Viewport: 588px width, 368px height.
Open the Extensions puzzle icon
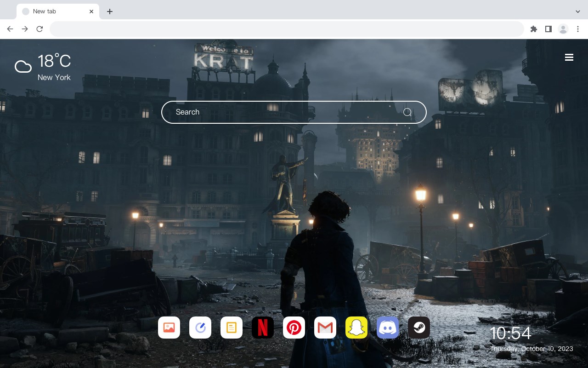pyautogui.click(x=533, y=29)
